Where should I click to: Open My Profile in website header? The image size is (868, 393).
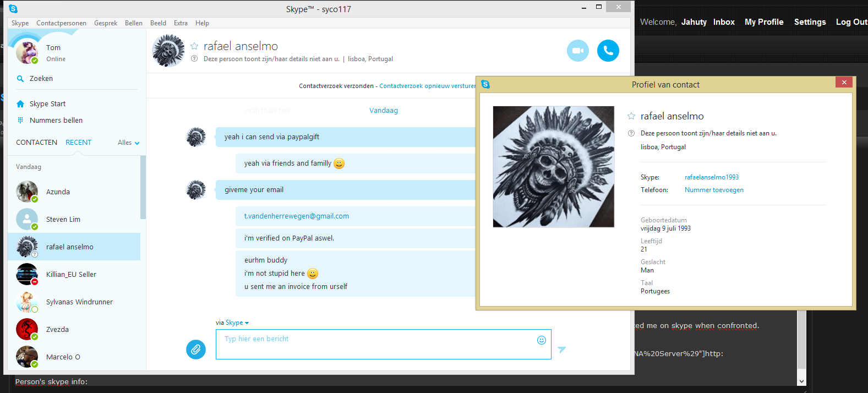coord(764,22)
